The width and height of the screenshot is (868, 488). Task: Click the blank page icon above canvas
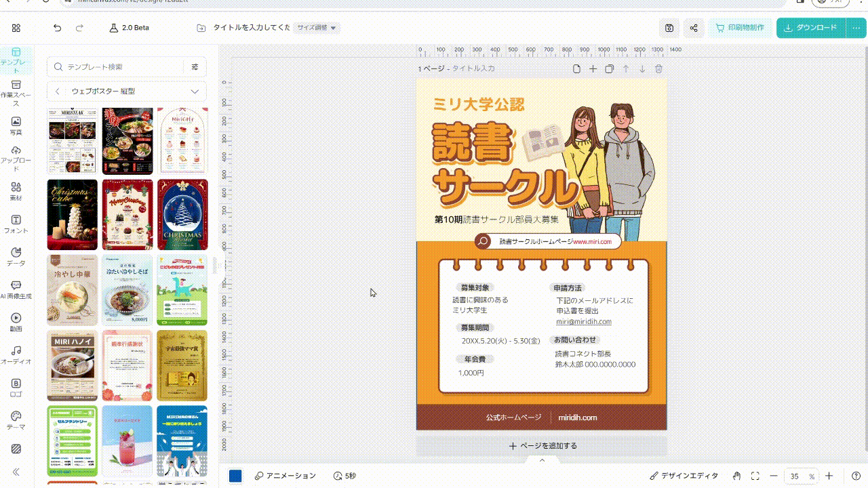coord(576,68)
